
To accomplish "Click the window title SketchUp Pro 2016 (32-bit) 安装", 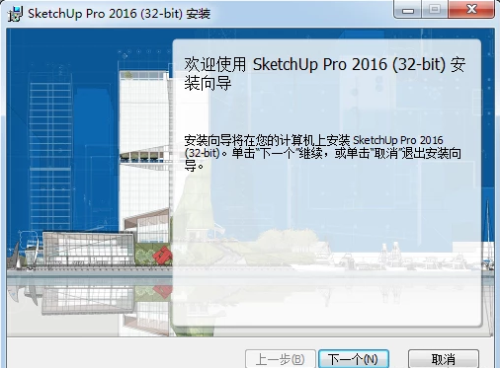I will click(119, 14).
